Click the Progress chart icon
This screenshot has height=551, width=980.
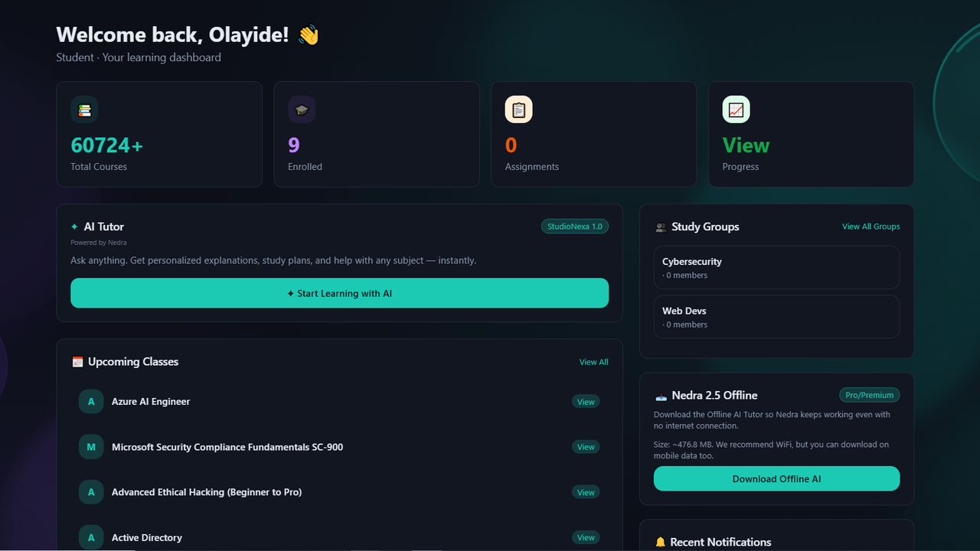(736, 109)
